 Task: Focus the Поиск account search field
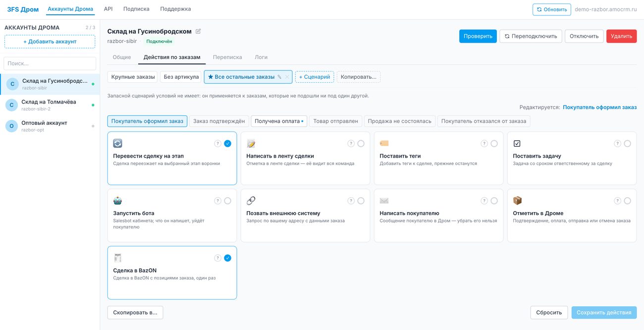(50, 63)
